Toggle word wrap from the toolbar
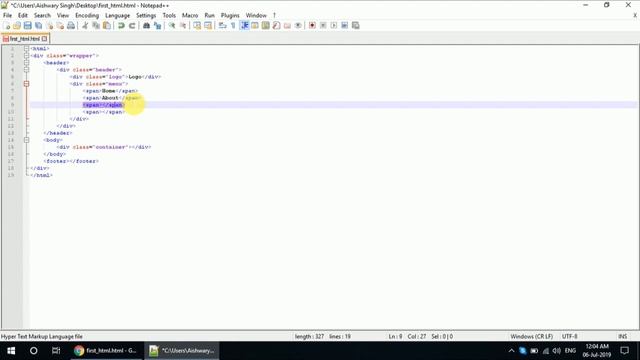Screen dimensions: 640x360 (x=222, y=26)
